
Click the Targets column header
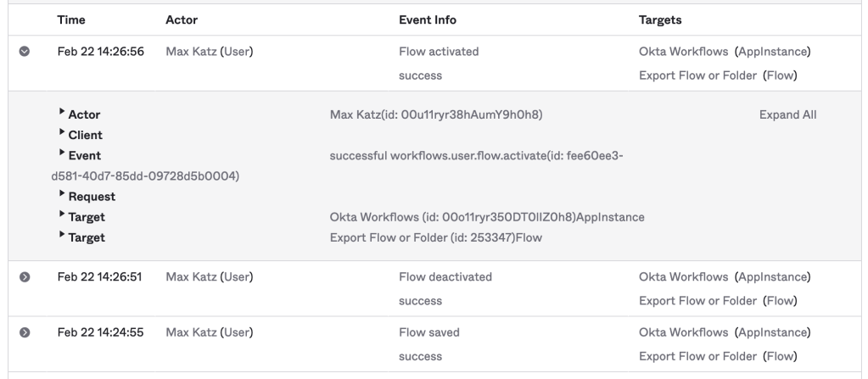660,20
